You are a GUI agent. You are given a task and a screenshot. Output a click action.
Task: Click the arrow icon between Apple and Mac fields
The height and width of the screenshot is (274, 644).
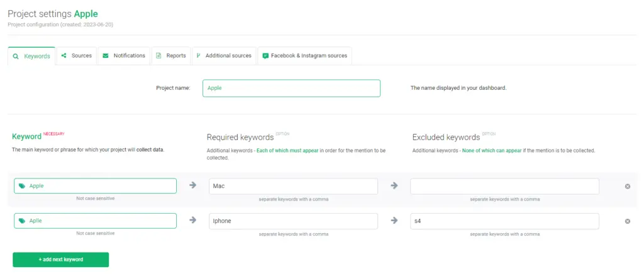192,185
